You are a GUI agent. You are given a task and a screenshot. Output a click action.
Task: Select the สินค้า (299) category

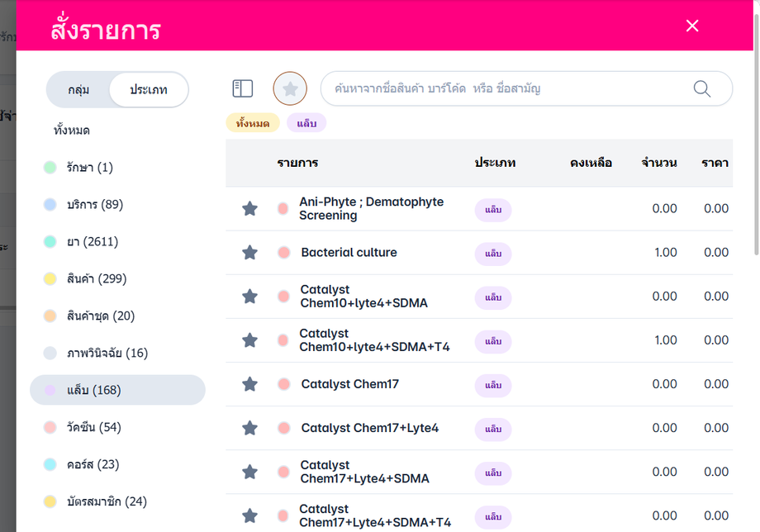tap(97, 278)
